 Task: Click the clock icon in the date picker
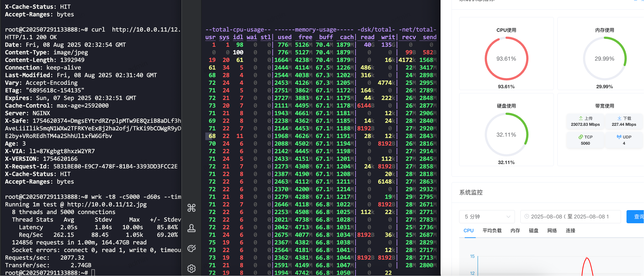[527, 217]
